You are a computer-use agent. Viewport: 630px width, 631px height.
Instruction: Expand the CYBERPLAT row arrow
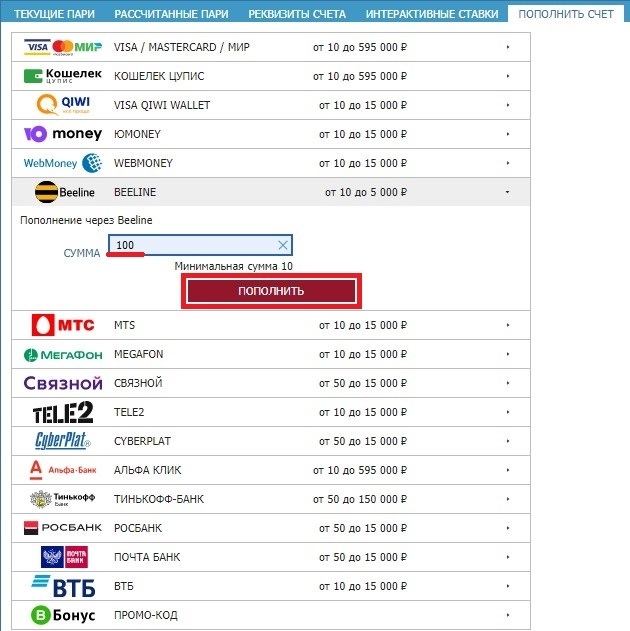click(508, 441)
